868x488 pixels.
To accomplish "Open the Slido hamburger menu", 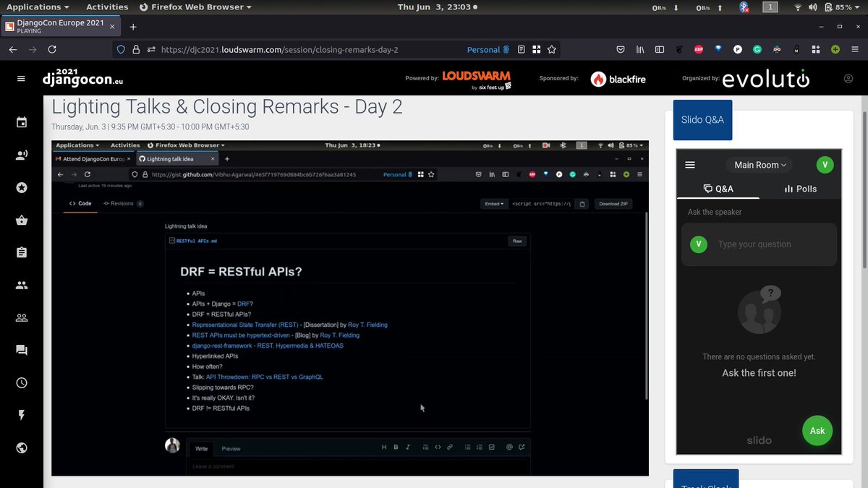I will (690, 165).
